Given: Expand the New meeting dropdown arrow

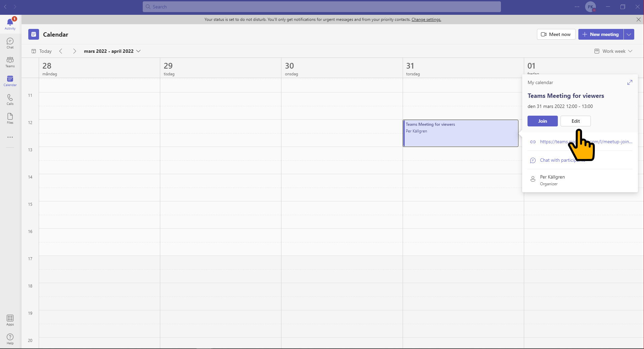Looking at the screenshot, I should pyautogui.click(x=629, y=34).
